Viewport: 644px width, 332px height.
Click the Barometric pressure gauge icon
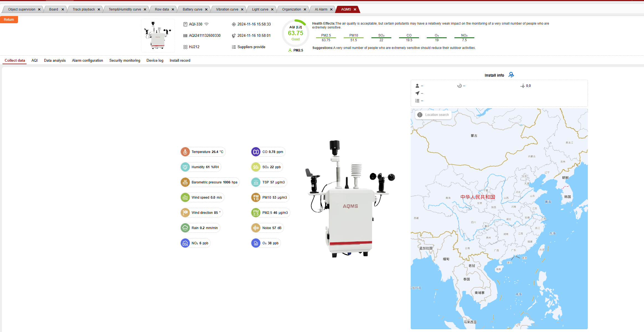click(185, 182)
